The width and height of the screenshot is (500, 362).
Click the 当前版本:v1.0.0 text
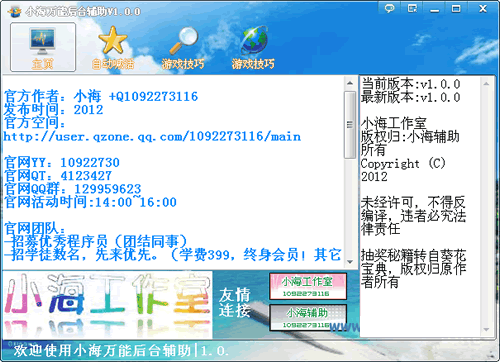(x=411, y=84)
